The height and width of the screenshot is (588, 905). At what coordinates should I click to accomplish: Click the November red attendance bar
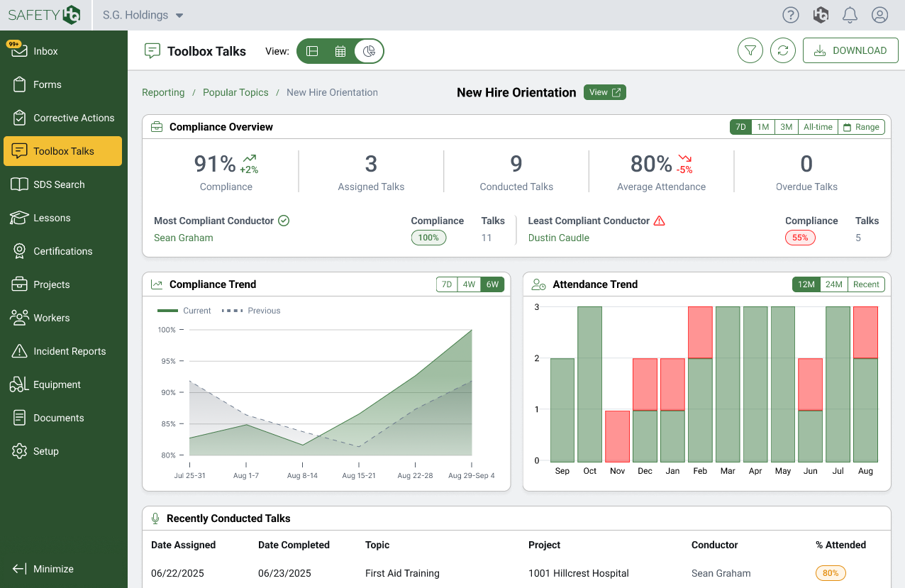(617, 436)
